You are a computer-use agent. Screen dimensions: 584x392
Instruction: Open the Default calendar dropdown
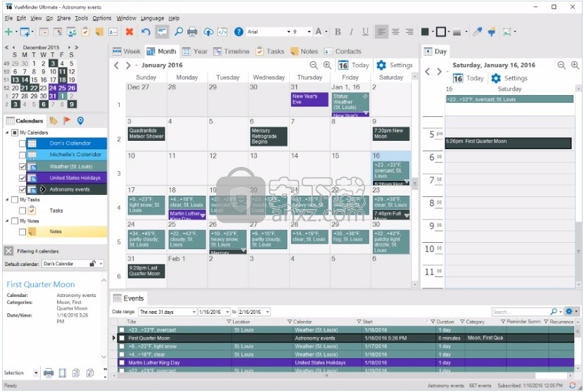point(101,263)
